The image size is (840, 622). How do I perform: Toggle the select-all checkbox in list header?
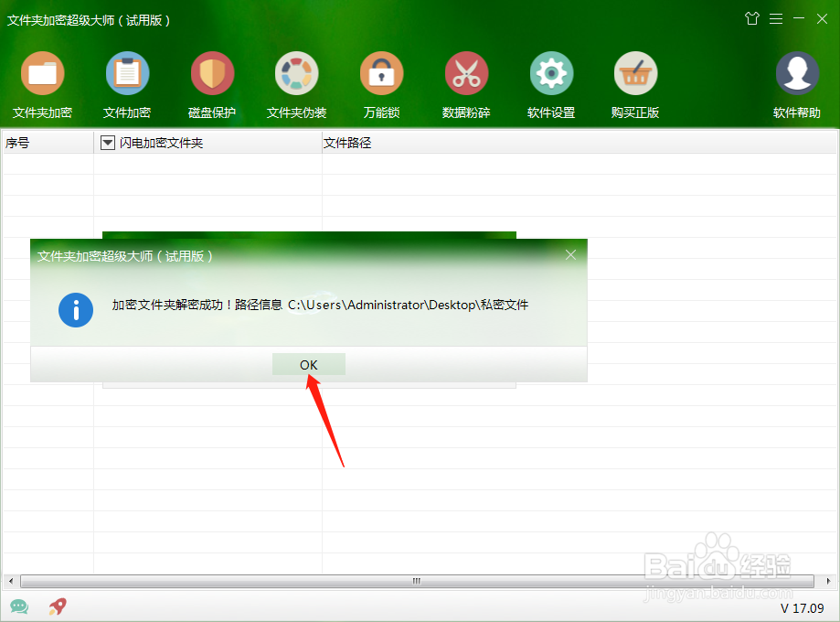tap(107, 143)
